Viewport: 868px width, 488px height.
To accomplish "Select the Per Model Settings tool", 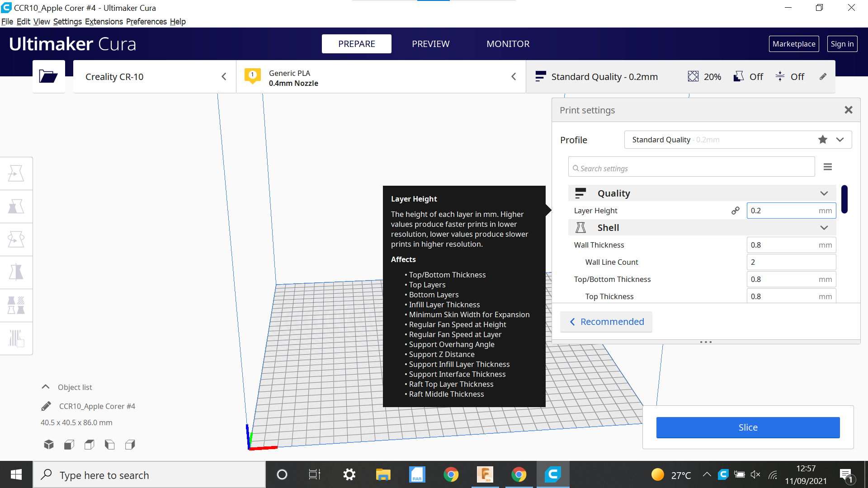I will (16, 305).
